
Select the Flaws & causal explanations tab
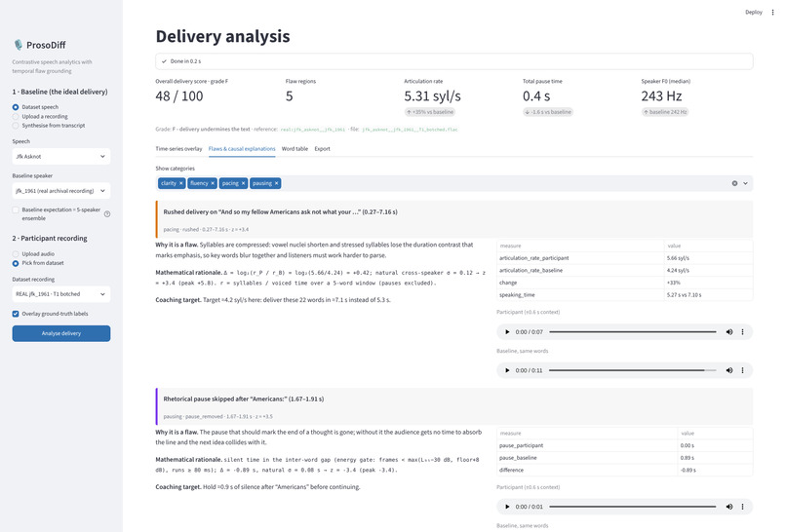[242, 149]
